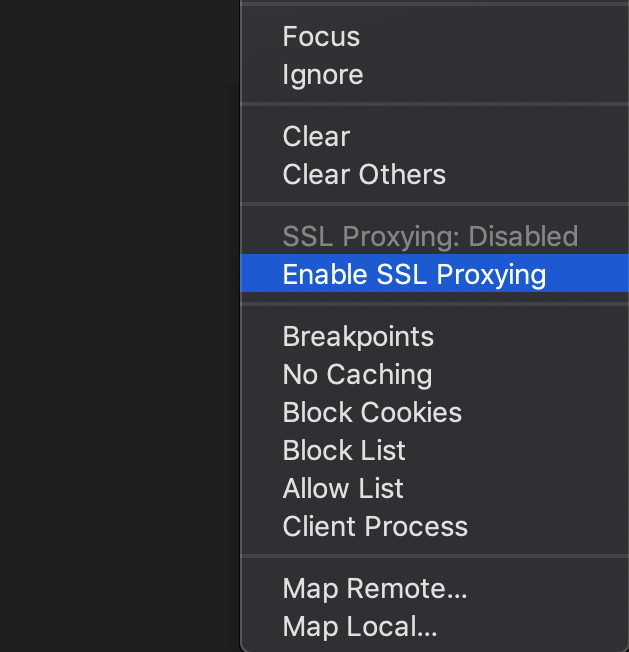Toggle Breakpoints for this host
The image size is (629, 652).
(434, 336)
